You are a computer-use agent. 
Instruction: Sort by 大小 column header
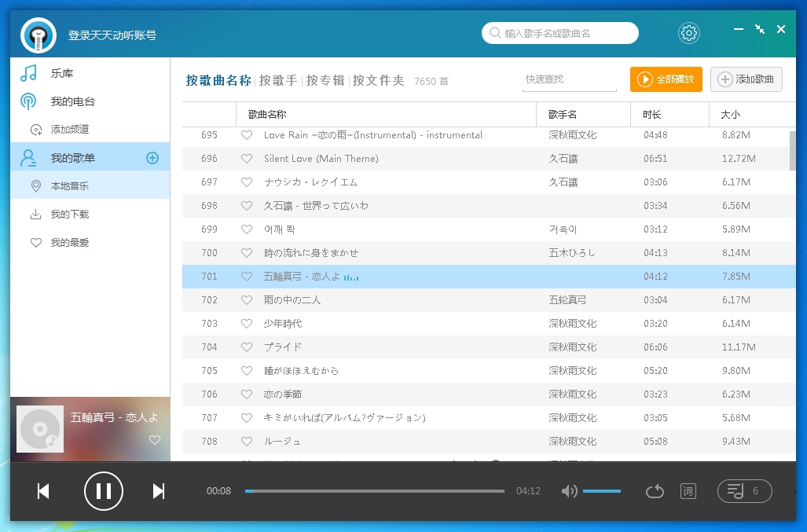pos(753,114)
